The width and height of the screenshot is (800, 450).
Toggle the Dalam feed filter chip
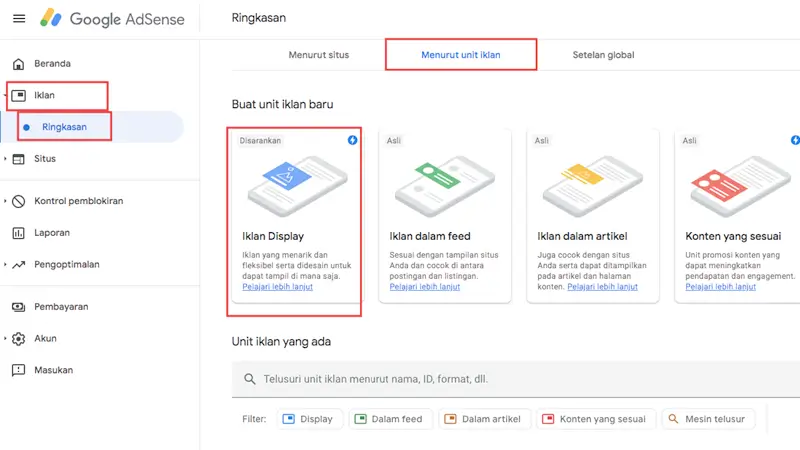(390, 419)
